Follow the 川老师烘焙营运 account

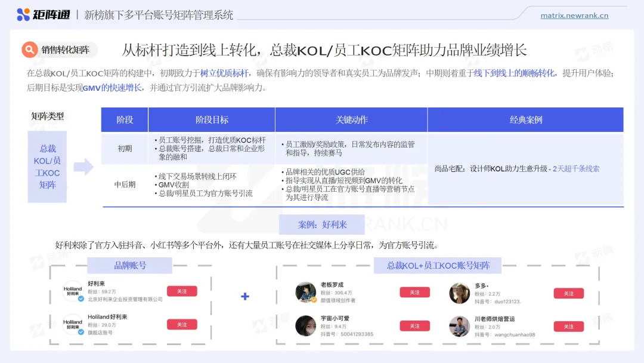pyautogui.click(x=568, y=327)
